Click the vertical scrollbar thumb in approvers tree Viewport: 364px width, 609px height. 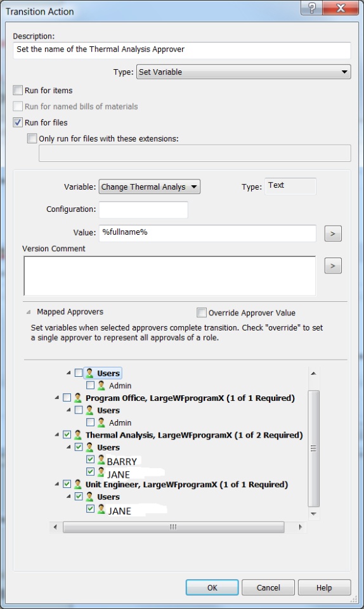[x=313, y=449]
